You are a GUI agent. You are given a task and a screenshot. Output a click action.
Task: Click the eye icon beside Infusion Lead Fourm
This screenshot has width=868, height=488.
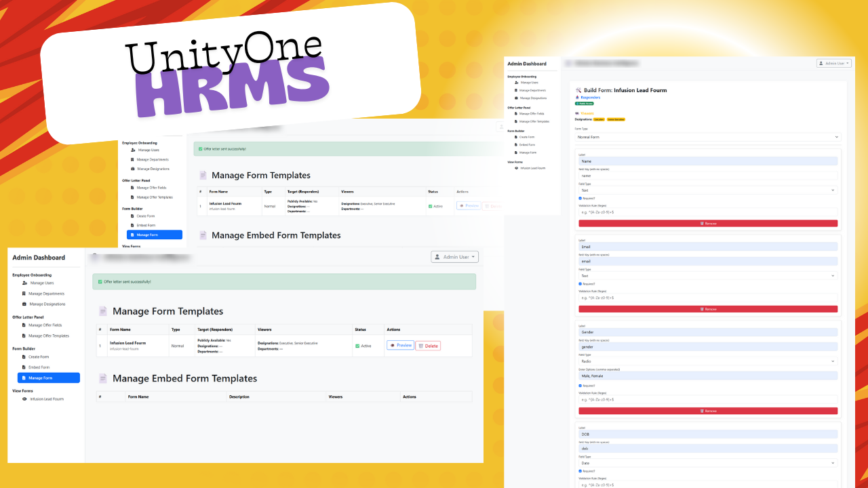tap(24, 399)
